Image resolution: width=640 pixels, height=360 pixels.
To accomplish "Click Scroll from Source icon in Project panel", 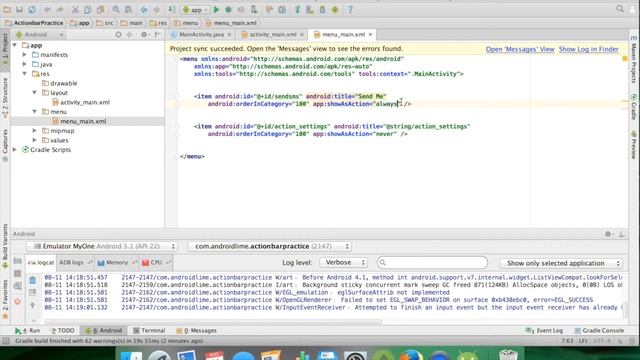I will 118,35.
